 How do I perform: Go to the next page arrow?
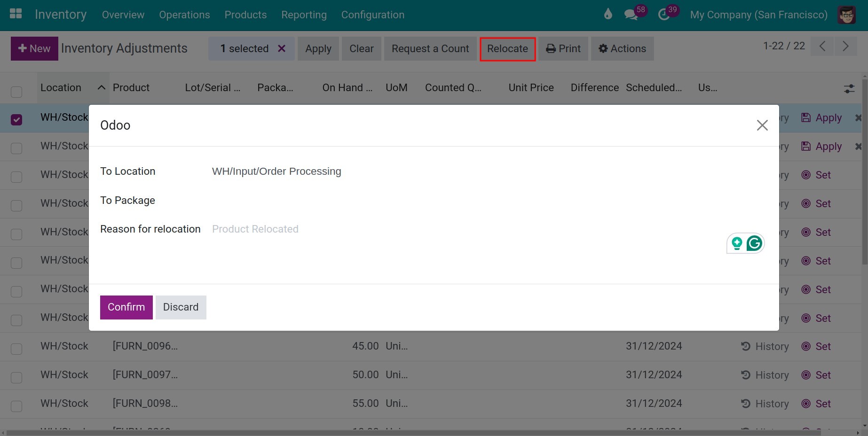[845, 46]
